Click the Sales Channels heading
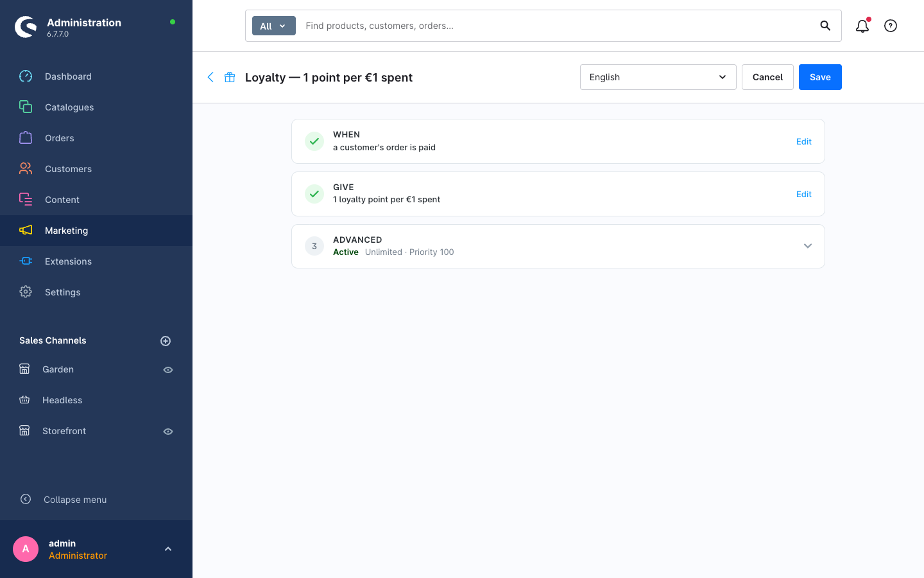This screenshot has height=578, width=924. (53, 340)
